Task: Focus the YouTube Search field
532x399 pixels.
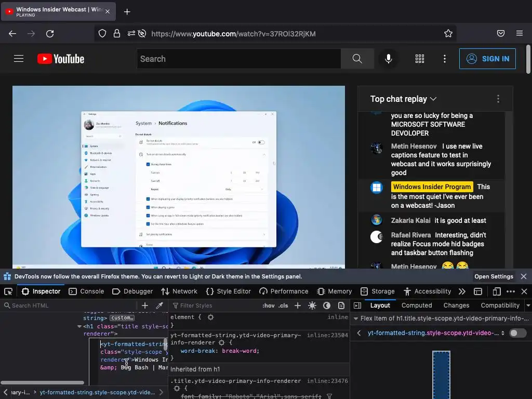Action: coord(239,59)
